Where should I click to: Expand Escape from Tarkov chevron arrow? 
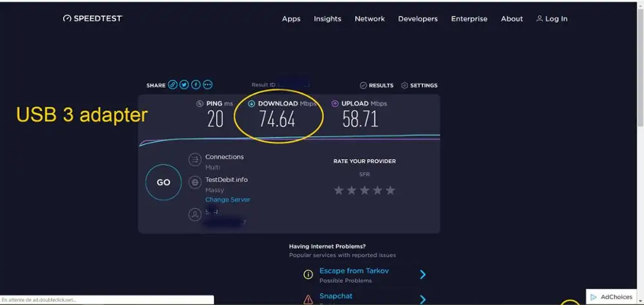[x=423, y=275]
